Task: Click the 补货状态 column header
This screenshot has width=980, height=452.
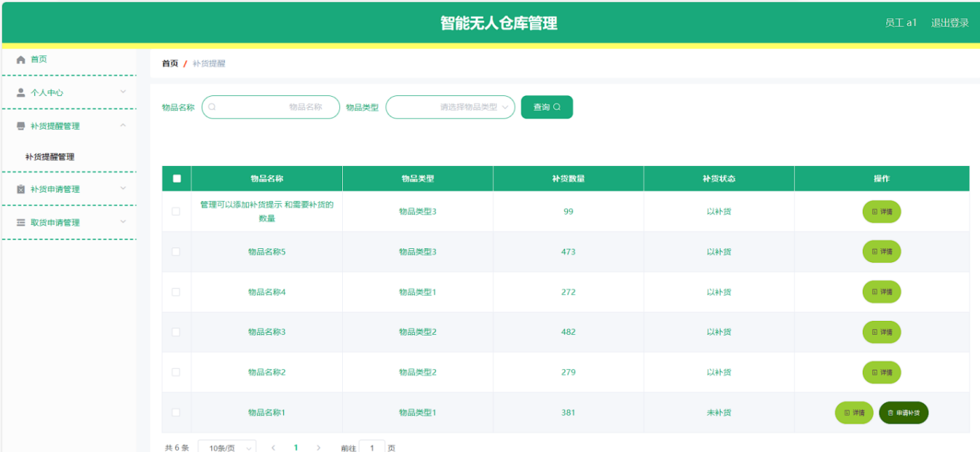Action: pyautogui.click(x=719, y=178)
